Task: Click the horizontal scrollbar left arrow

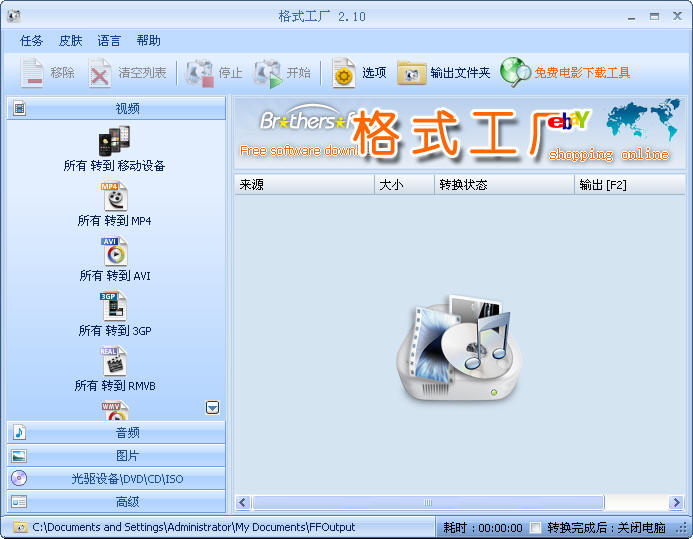Action: tap(243, 502)
